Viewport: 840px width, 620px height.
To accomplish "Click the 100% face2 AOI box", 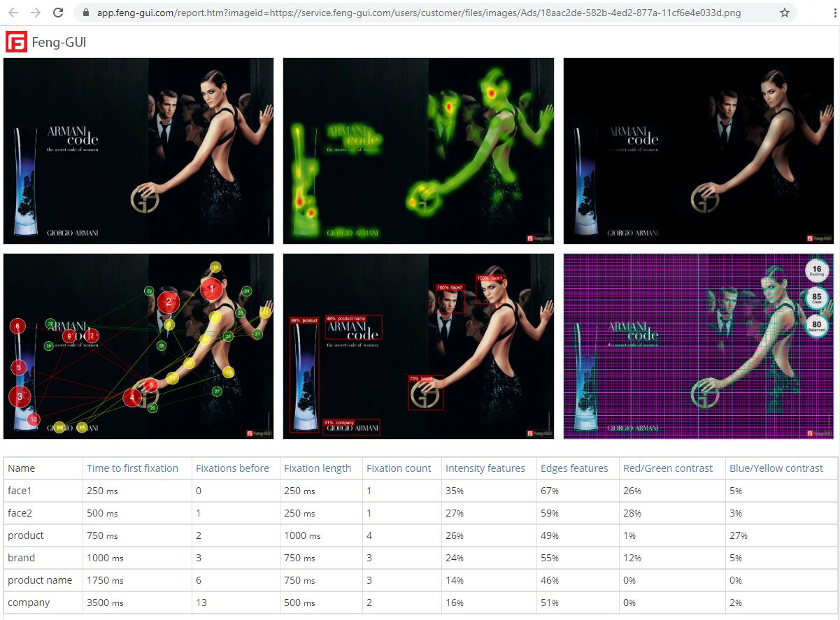I will (x=450, y=299).
